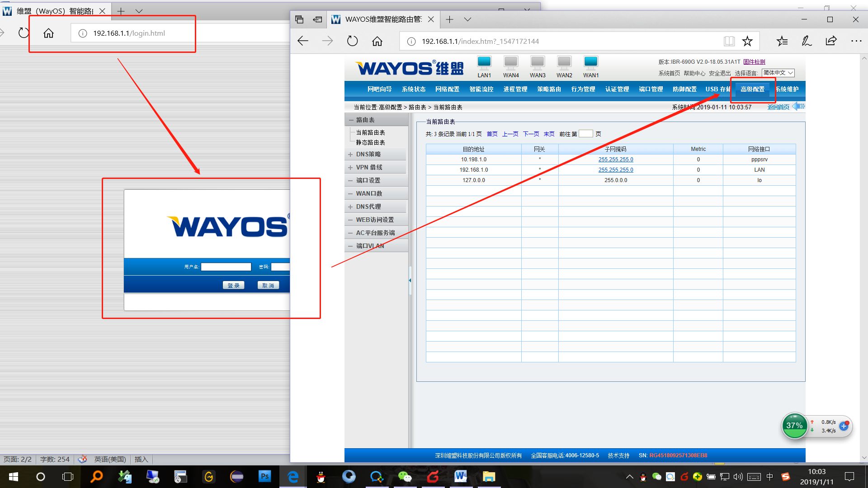Image resolution: width=868 pixels, height=488 pixels.
Task: Show hidden system tray icons
Action: [629, 477]
